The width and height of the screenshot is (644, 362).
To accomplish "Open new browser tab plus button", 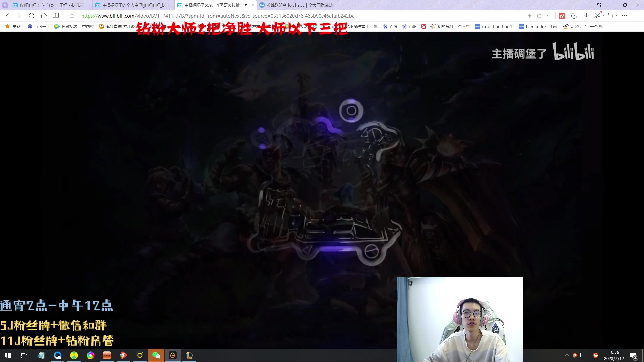I will click(345, 5).
